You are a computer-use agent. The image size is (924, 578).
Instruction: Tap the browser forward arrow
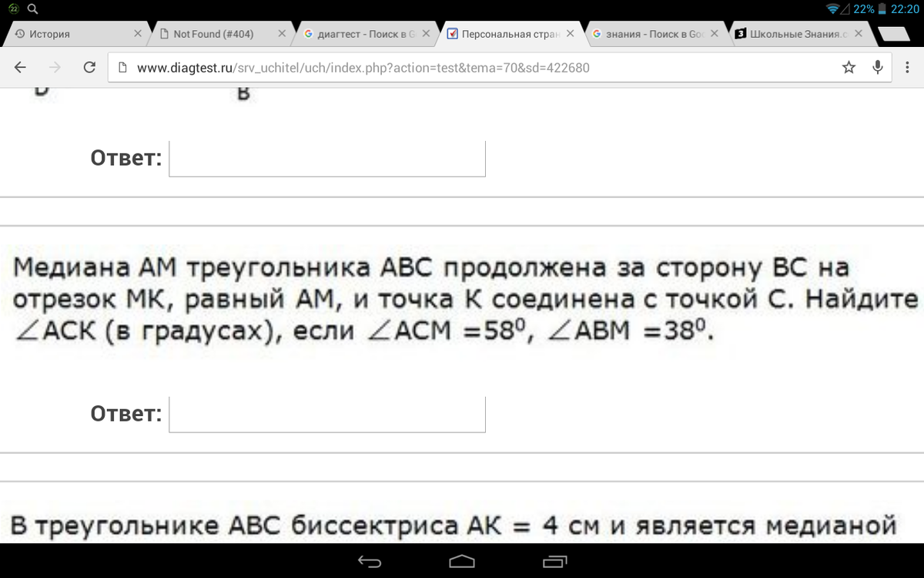(x=55, y=67)
